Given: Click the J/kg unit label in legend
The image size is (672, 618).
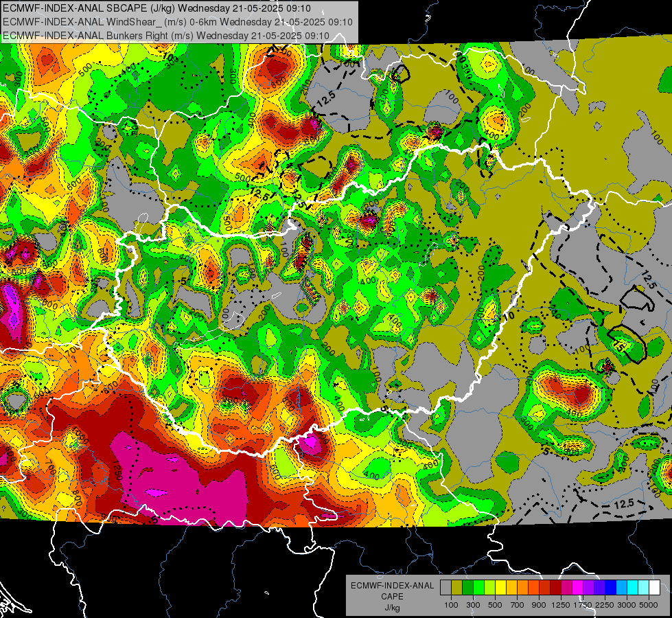Looking at the screenshot, I should [392, 608].
